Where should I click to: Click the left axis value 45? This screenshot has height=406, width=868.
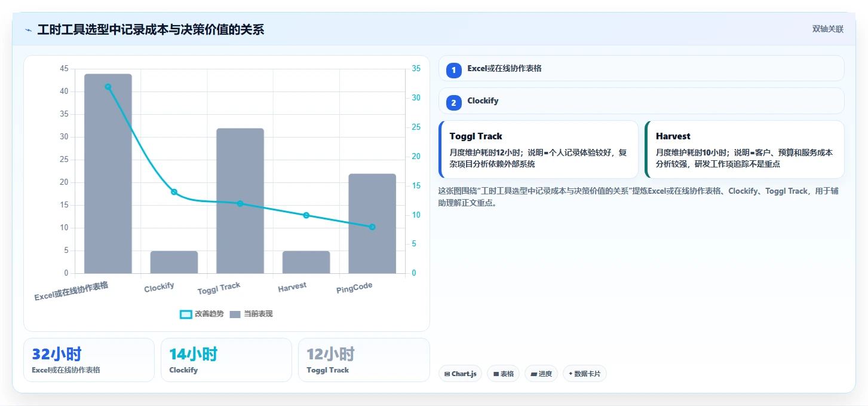click(65, 69)
